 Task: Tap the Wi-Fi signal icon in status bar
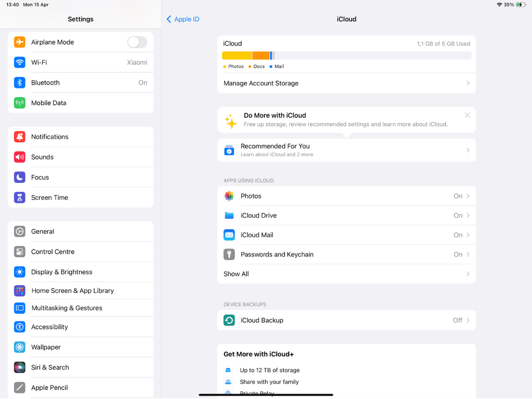(x=499, y=5)
